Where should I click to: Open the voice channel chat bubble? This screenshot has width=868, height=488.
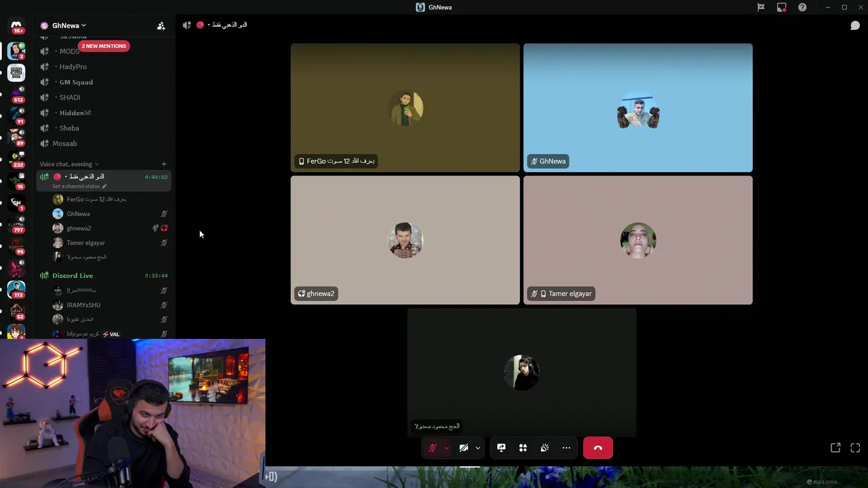click(855, 25)
